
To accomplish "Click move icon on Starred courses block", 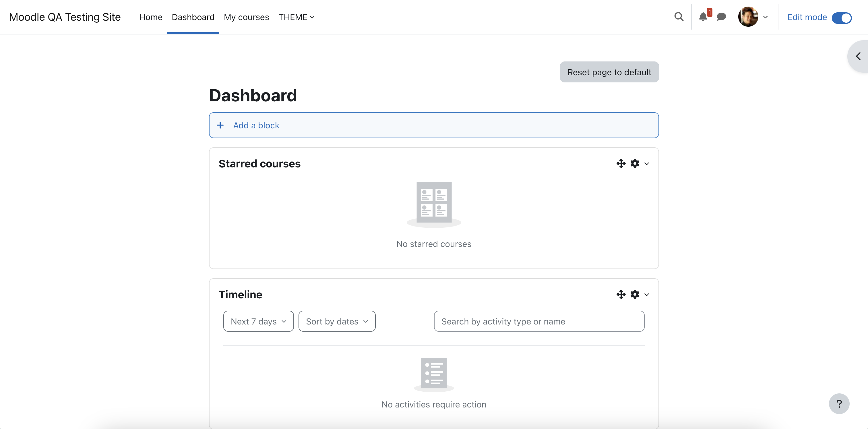I will click(621, 164).
